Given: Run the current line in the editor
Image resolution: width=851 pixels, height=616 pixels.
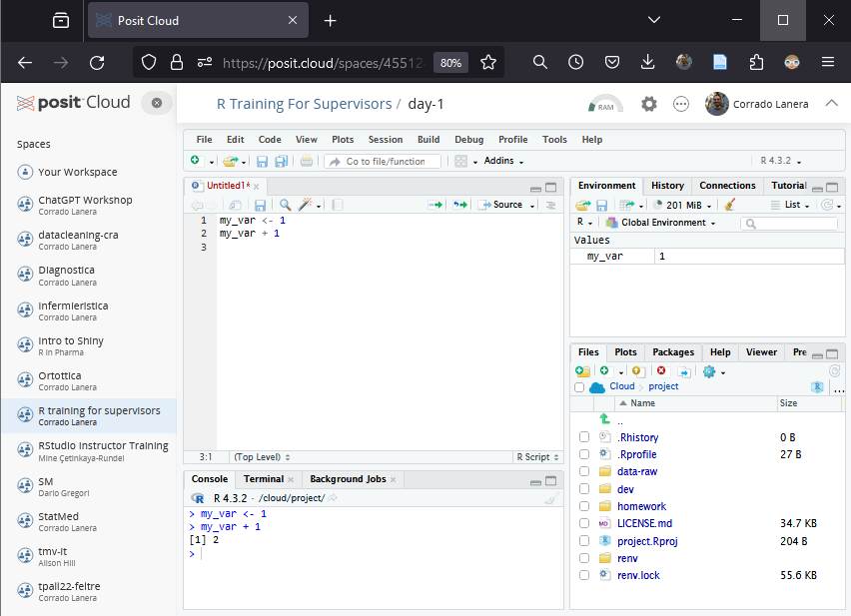Looking at the screenshot, I should [x=434, y=205].
